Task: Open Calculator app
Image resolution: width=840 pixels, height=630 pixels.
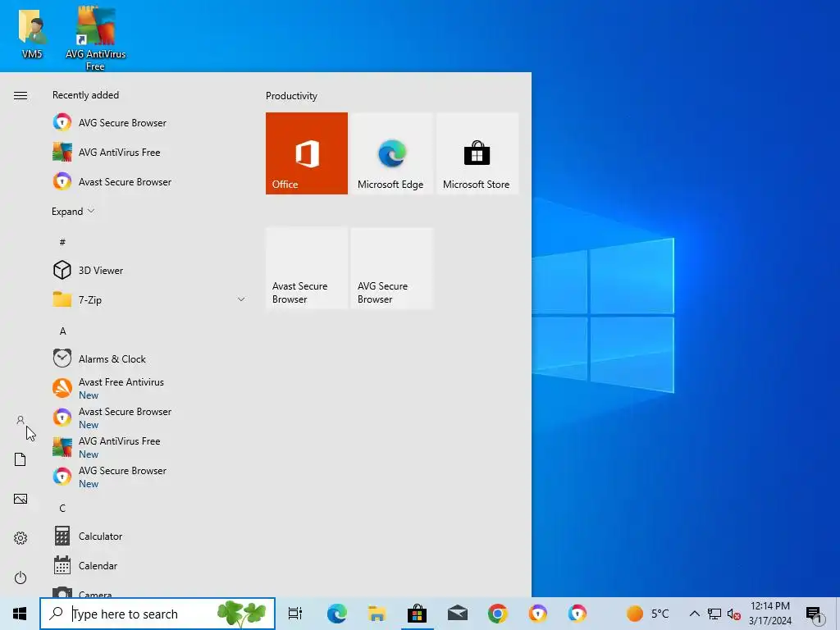Action: (151, 536)
